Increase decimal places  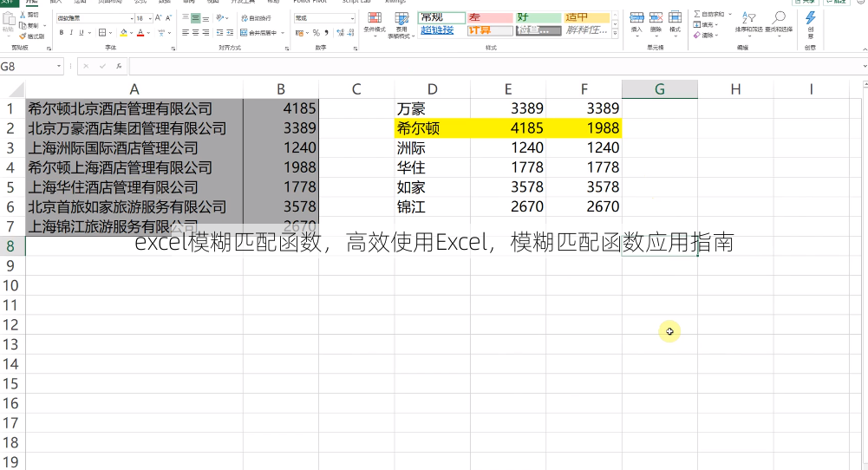point(341,33)
